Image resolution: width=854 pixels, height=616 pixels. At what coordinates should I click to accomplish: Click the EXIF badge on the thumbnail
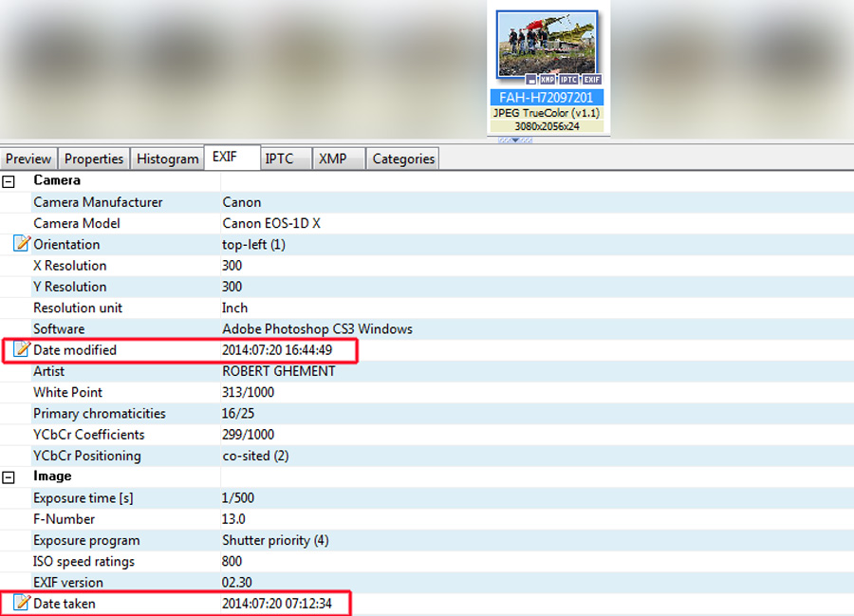point(592,80)
